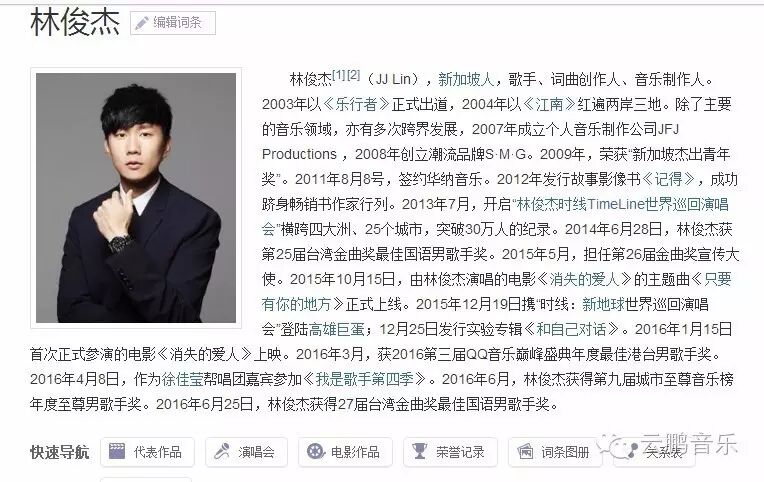Go to 代表作品 in quick navigation
This screenshot has width=764, height=482.
[148, 452]
